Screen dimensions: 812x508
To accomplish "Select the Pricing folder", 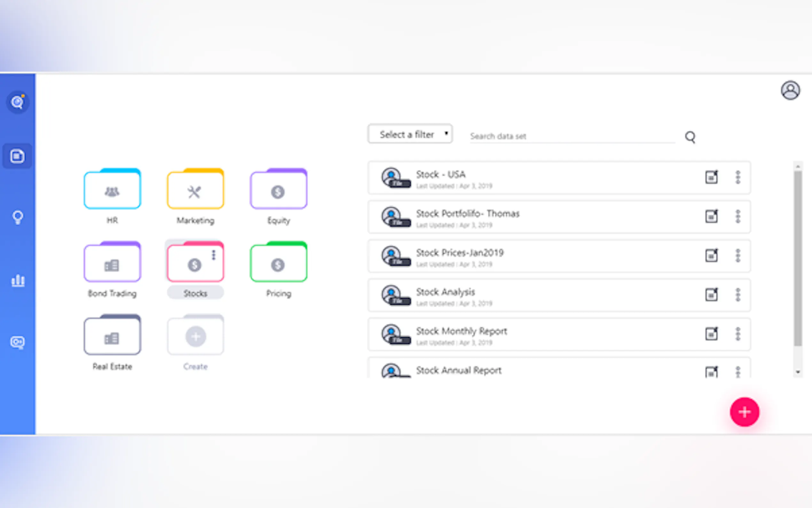I will click(x=278, y=263).
